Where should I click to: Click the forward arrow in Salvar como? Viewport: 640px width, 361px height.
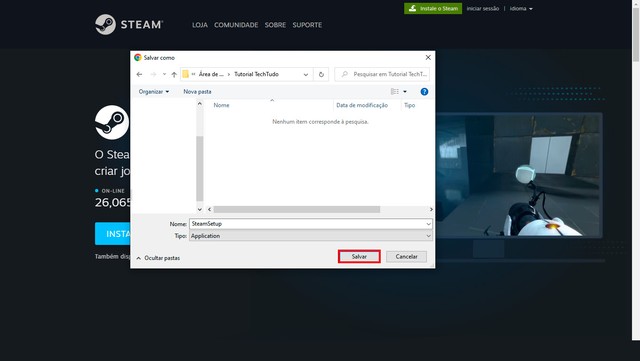153,74
